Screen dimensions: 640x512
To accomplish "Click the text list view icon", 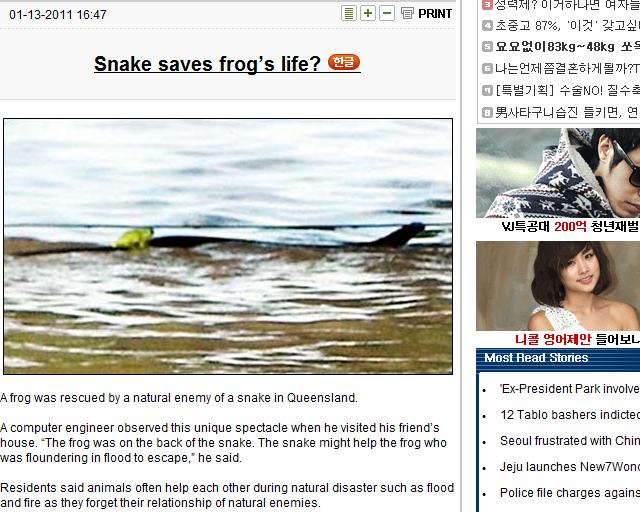I will coord(349,13).
